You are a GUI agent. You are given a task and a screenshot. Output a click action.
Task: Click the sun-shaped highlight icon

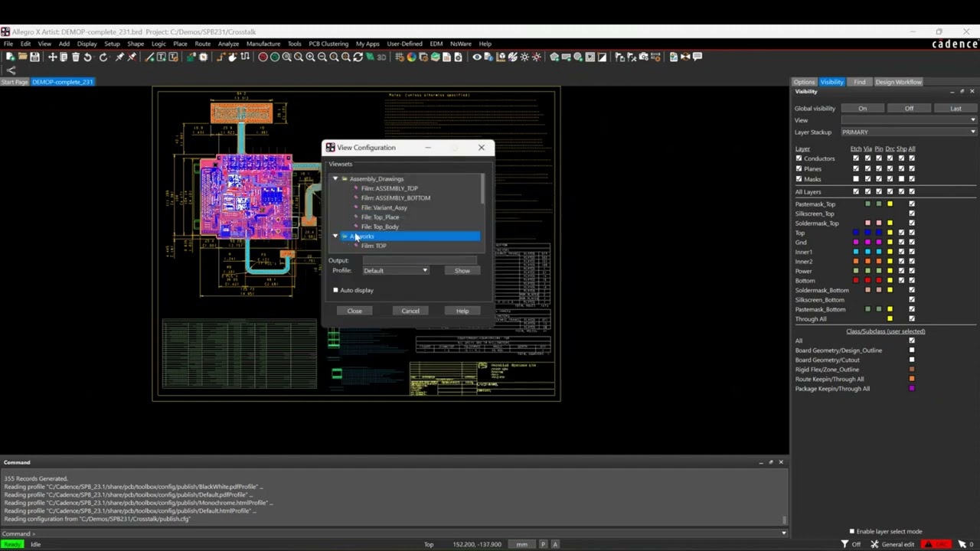[524, 57]
